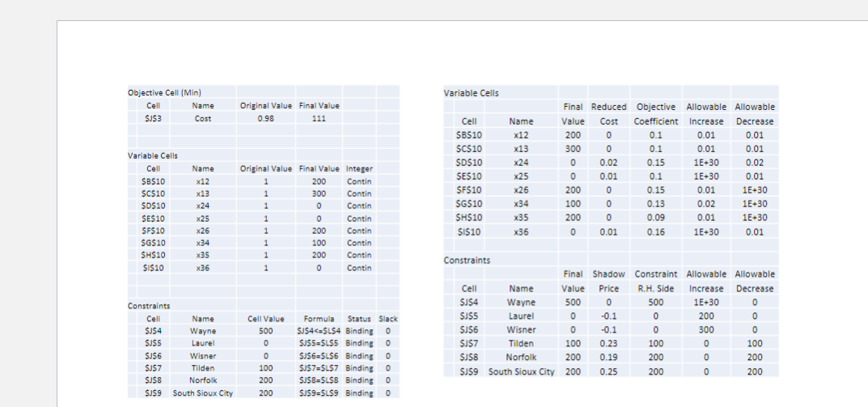This screenshot has width=868, height=407.
Task: Click "Wisner" in the Shadow Price table
Action: coord(521,330)
